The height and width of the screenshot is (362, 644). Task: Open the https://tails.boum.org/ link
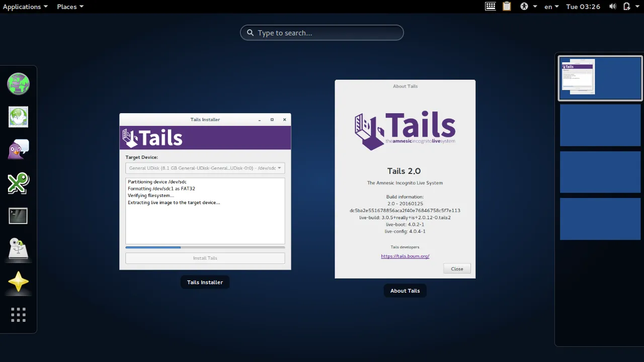pos(405,256)
